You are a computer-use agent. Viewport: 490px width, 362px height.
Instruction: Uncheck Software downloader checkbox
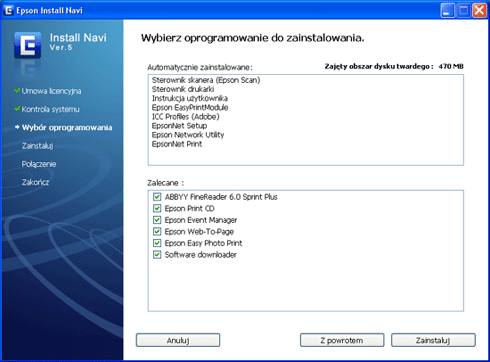157,255
